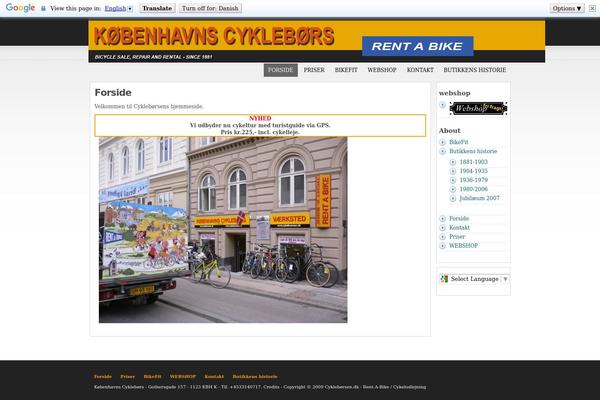Screen dimensions: 600x400
Task: Click the Google logo in translate bar
Action: pyautogui.click(x=20, y=8)
